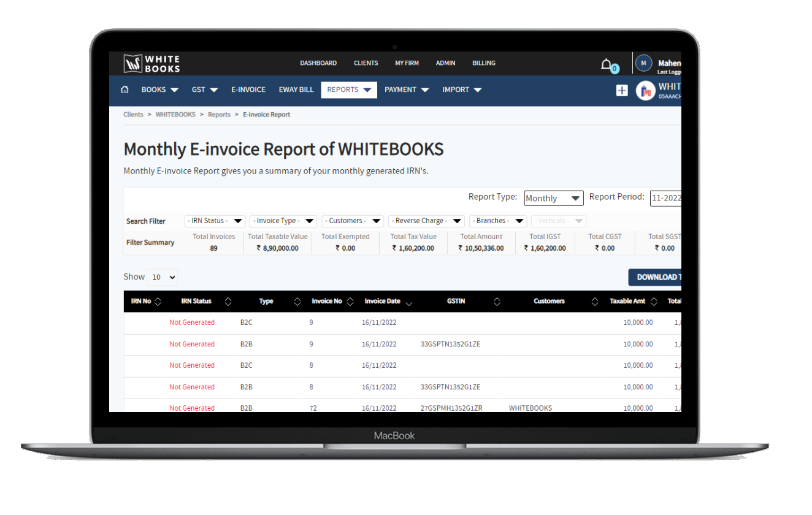Sort by IRN No column arrows
This screenshot has height=515, width=812.
coord(158,302)
